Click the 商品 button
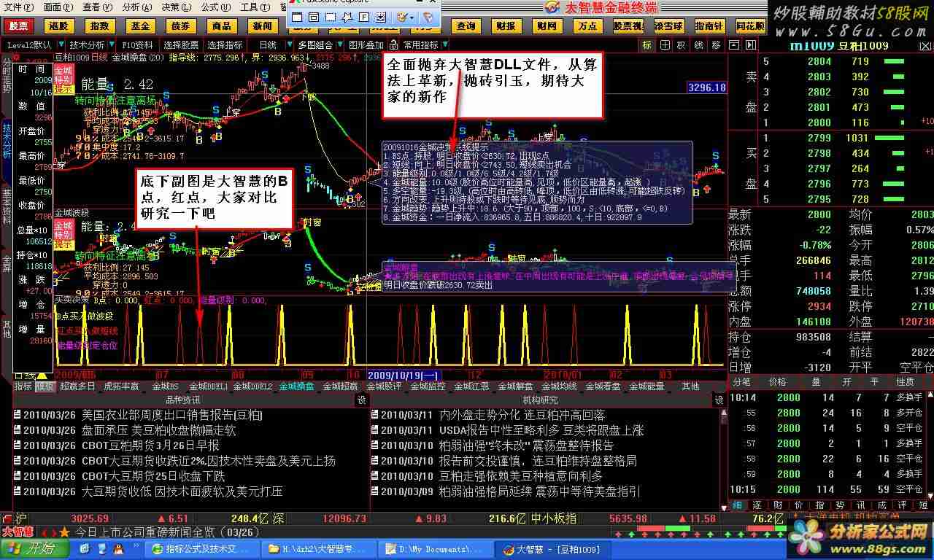Screen dimensions: 934x560 point(221,26)
